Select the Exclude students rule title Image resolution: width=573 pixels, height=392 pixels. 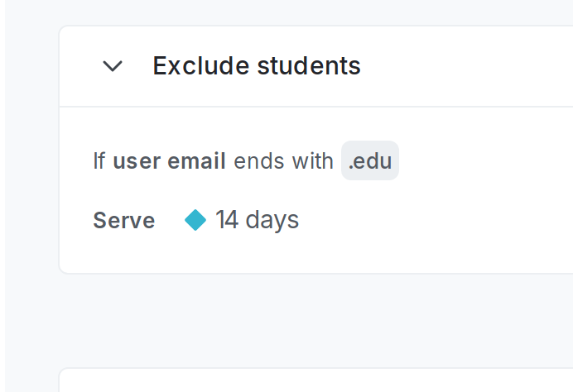tap(257, 66)
